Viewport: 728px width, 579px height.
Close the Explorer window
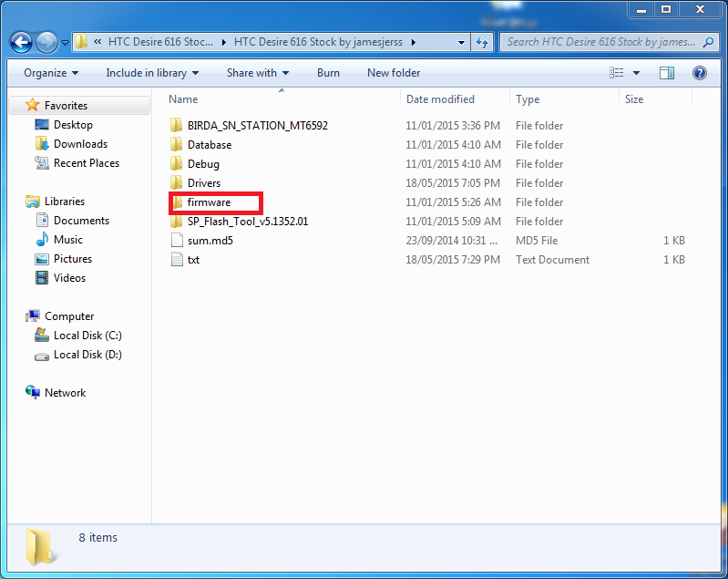click(700, 9)
